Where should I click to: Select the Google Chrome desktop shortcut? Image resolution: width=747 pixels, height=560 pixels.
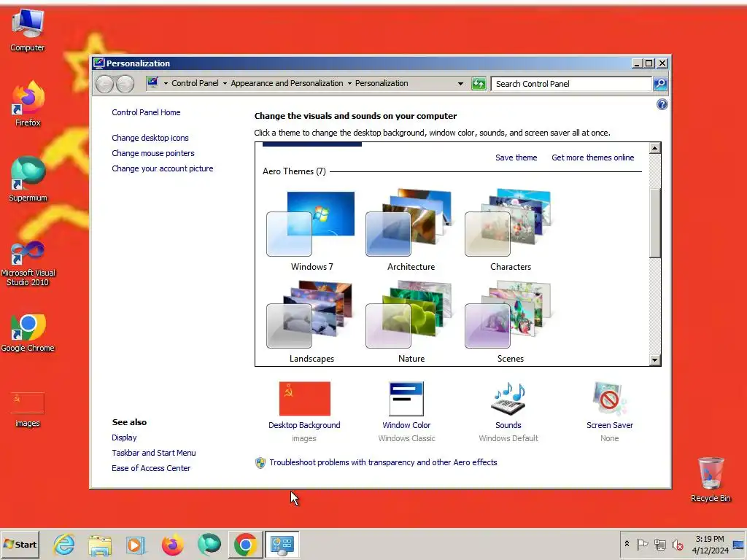[28, 332]
